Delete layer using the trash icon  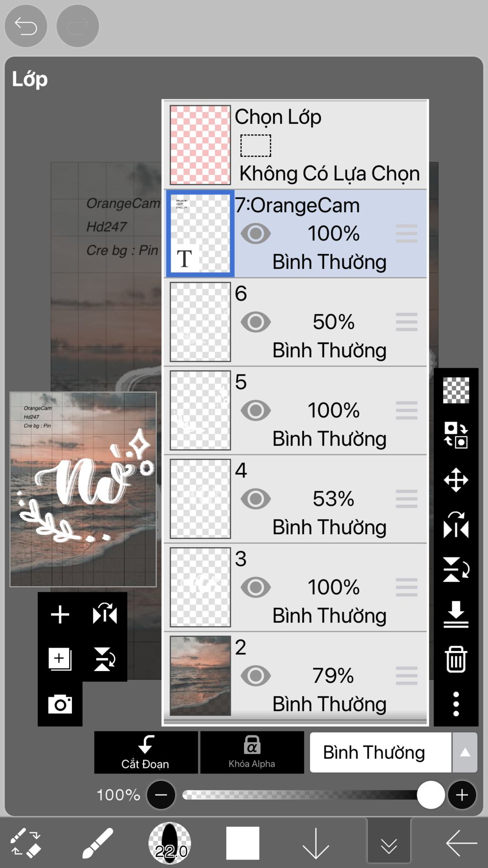click(x=456, y=659)
